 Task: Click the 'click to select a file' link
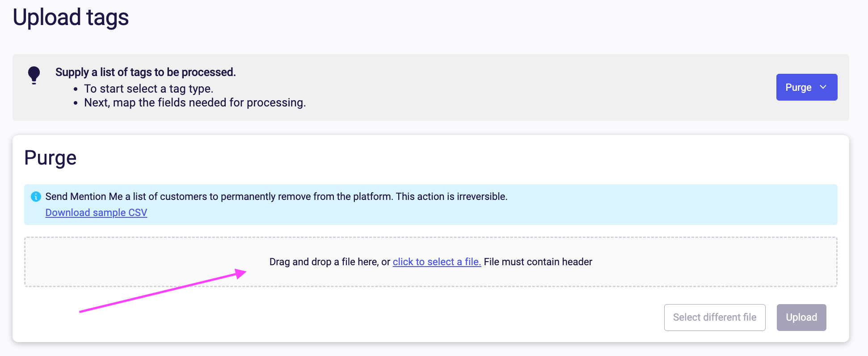click(437, 262)
